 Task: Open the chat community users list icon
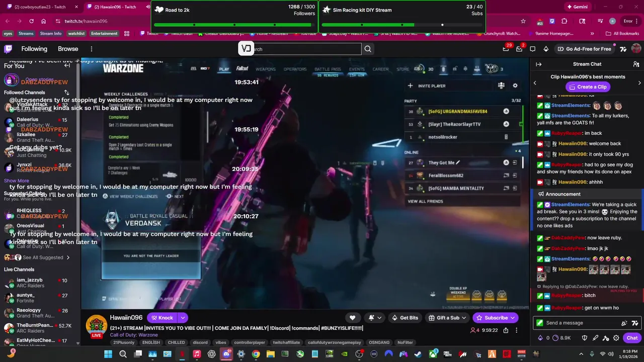636,64
